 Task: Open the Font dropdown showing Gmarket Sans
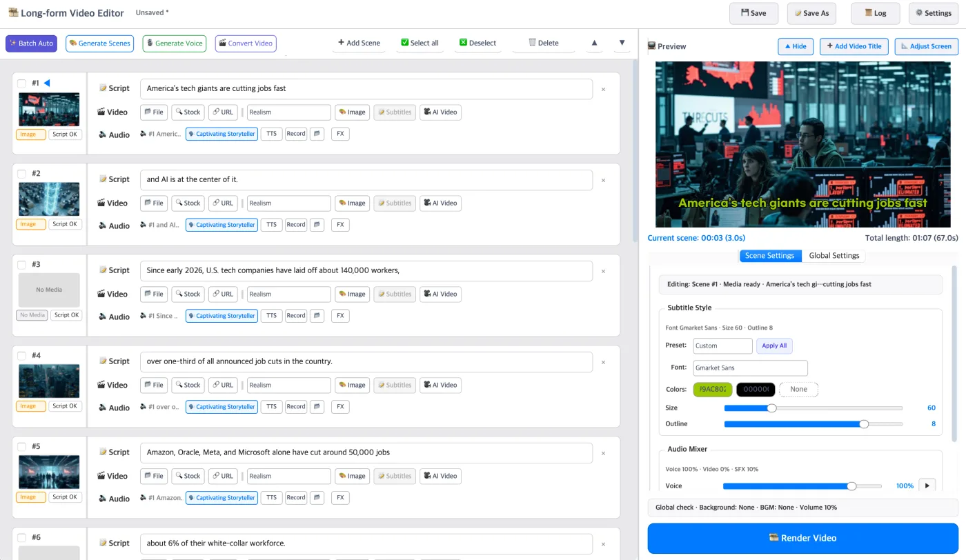[x=750, y=368]
